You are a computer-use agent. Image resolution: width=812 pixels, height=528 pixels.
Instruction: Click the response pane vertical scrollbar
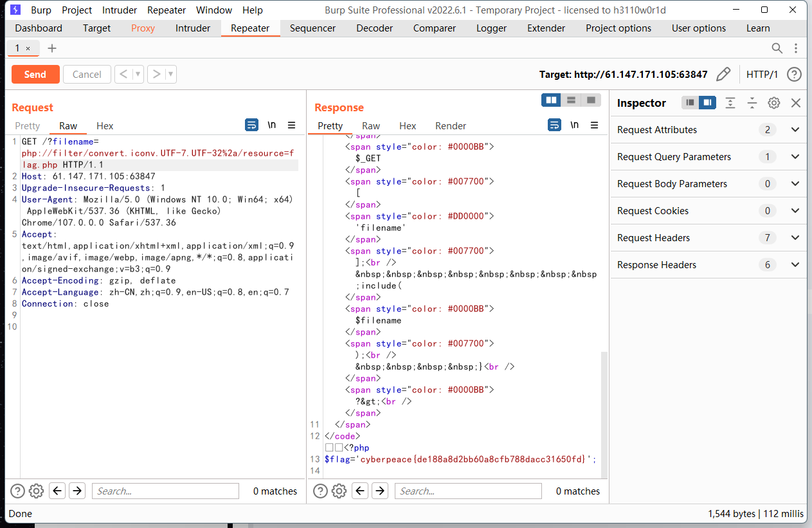[604, 415]
